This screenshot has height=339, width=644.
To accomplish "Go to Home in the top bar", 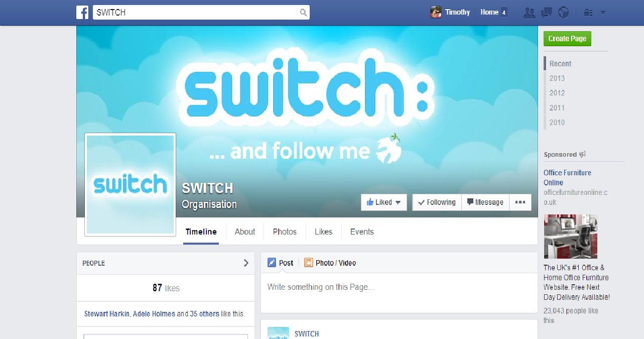I will click(489, 12).
